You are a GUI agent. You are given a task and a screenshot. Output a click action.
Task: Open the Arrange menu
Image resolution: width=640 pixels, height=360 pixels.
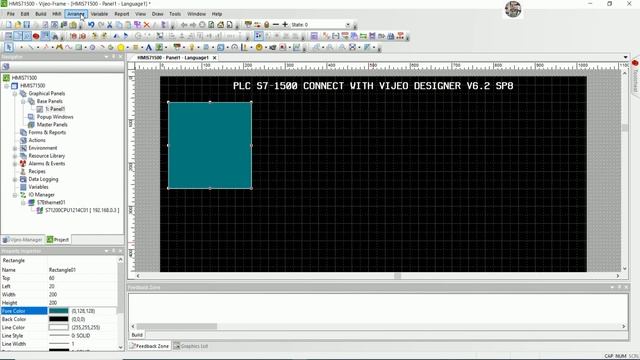[76, 14]
